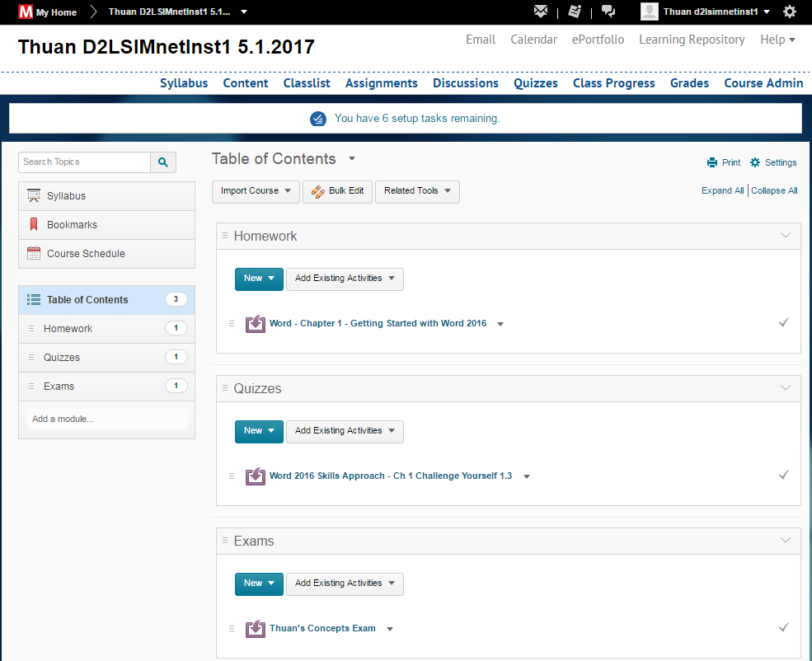The image size is (812, 661).
Task: Open Thuan's Concepts Exam options arrow
Action: click(x=390, y=629)
